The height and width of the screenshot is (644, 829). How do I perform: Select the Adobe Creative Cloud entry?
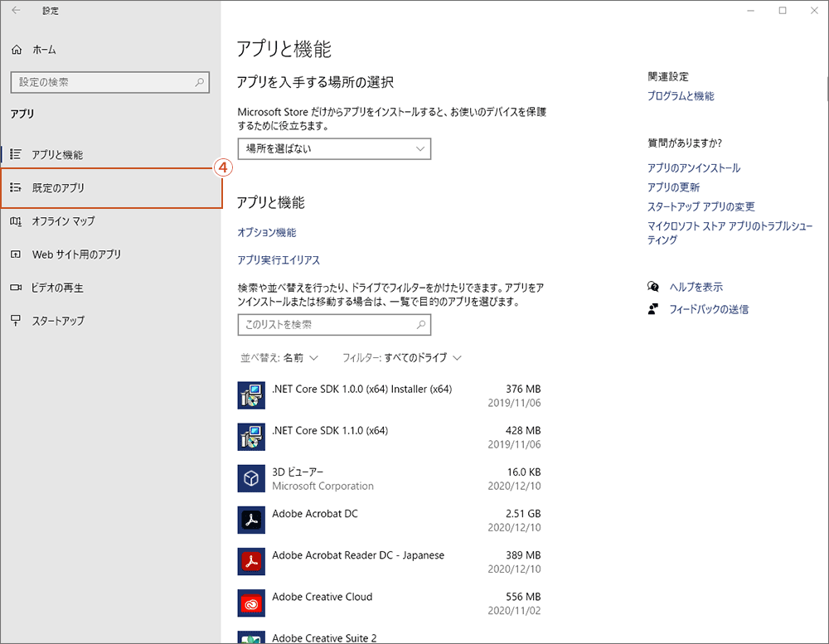coord(390,603)
